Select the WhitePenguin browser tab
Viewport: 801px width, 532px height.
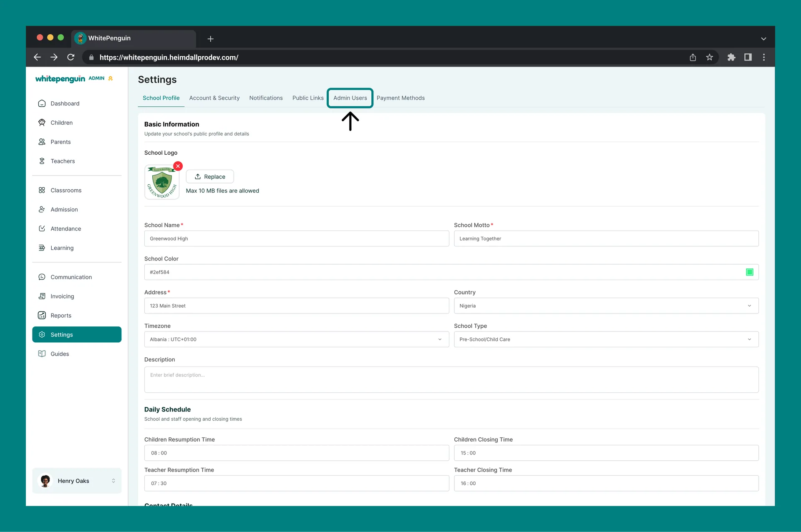click(x=133, y=38)
